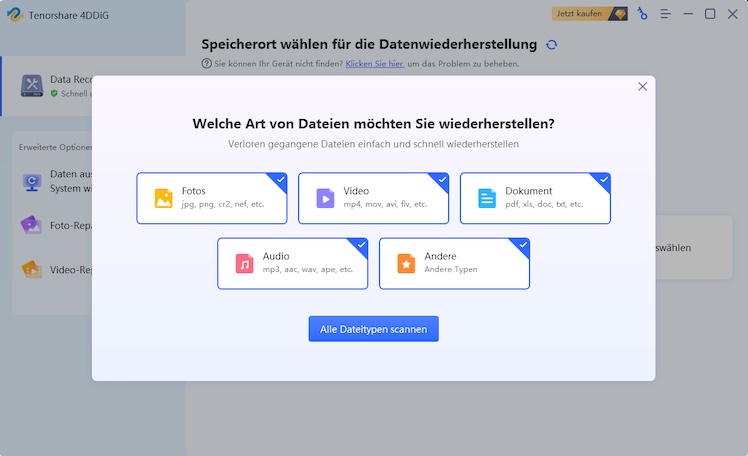Click the Data Recovery toolbox icon
748x456 pixels.
[31, 86]
